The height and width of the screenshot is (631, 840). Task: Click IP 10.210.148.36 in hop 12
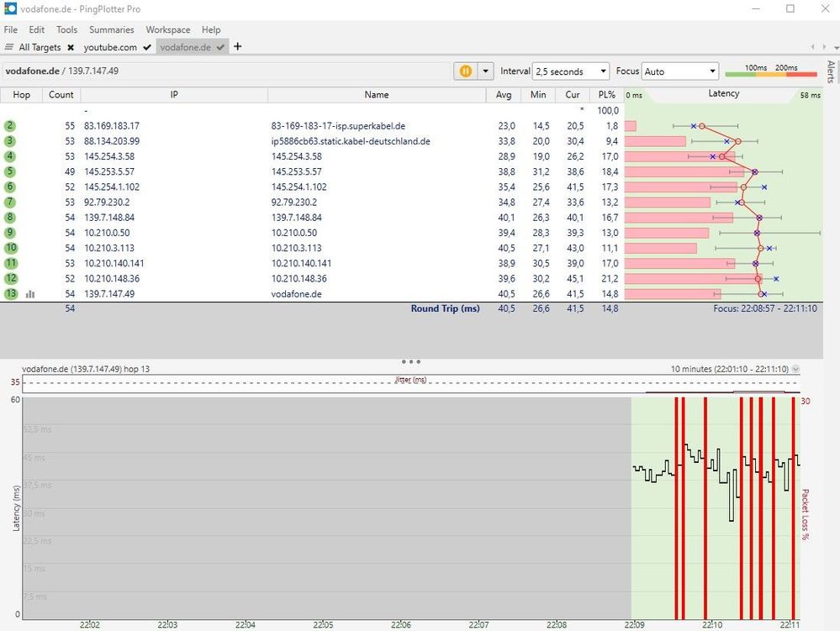coord(112,278)
